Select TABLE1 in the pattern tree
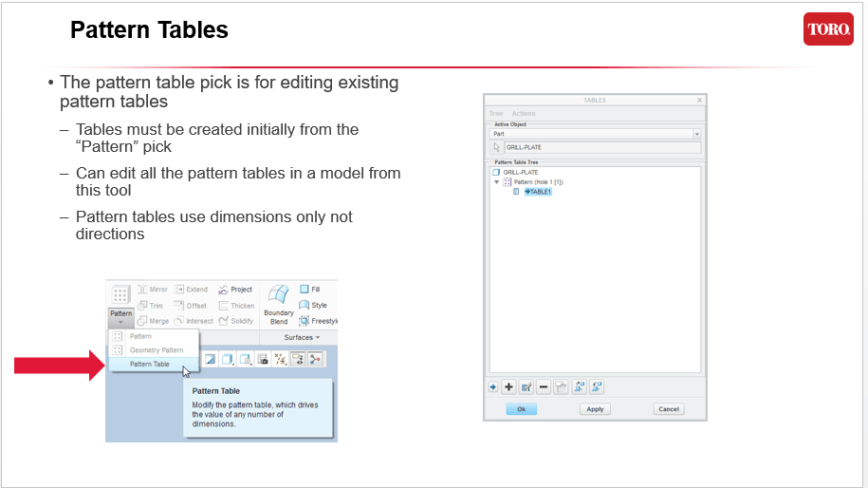This screenshot has width=868, height=488. point(538,192)
